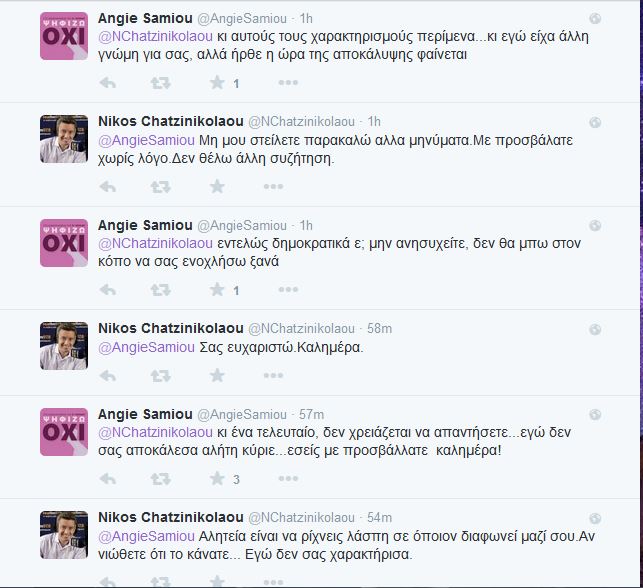
Task: Reply to Angie's 57m tweet
Action: (108, 479)
